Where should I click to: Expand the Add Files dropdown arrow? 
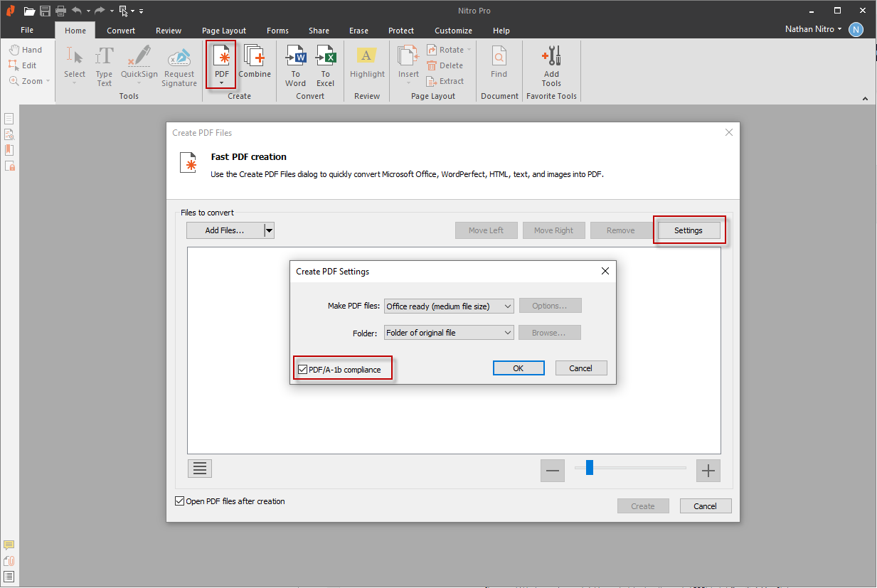point(269,230)
